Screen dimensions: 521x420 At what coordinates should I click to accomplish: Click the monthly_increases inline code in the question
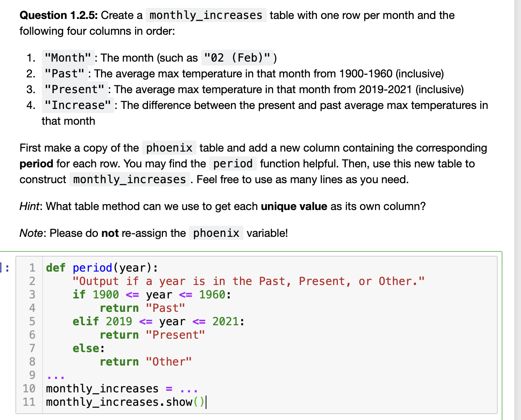click(206, 15)
